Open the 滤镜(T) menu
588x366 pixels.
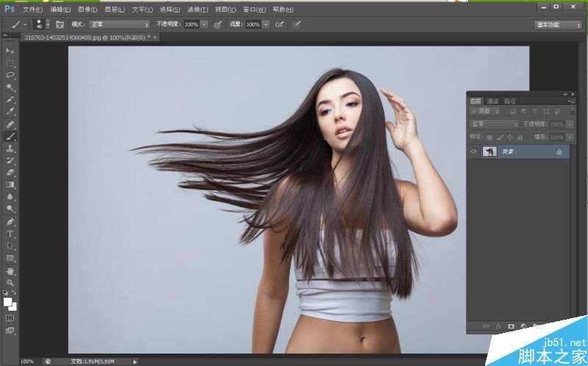point(197,10)
